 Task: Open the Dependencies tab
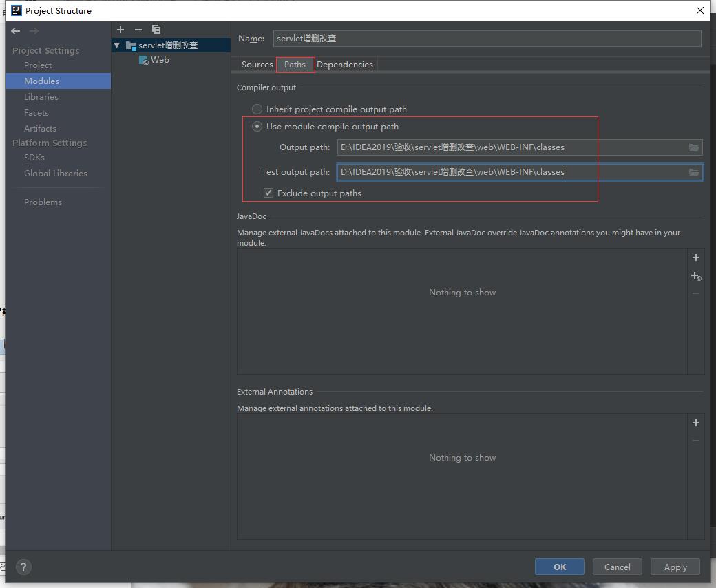click(344, 65)
